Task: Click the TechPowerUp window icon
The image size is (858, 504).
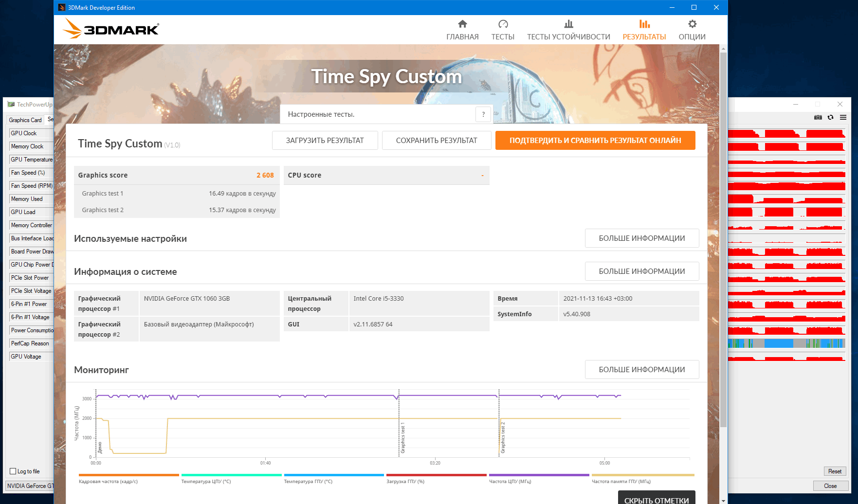Action: coord(11,104)
